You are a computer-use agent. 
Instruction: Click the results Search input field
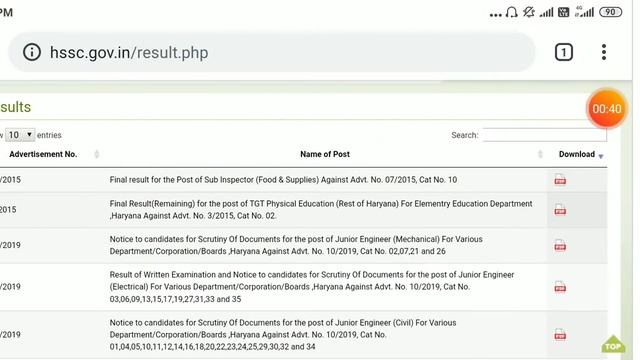point(544,135)
